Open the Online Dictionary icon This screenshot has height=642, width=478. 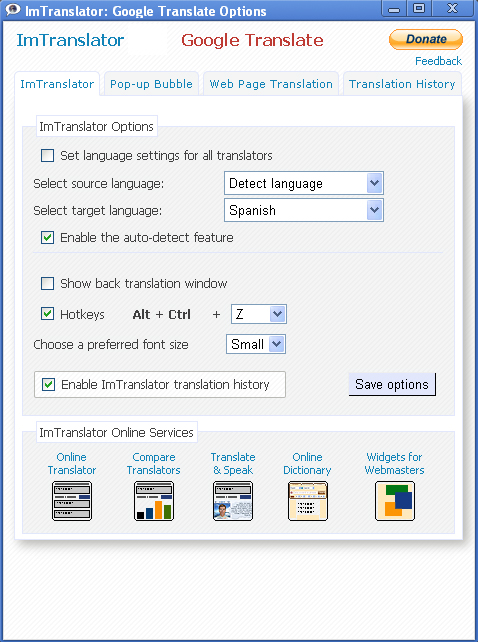tap(308, 501)
